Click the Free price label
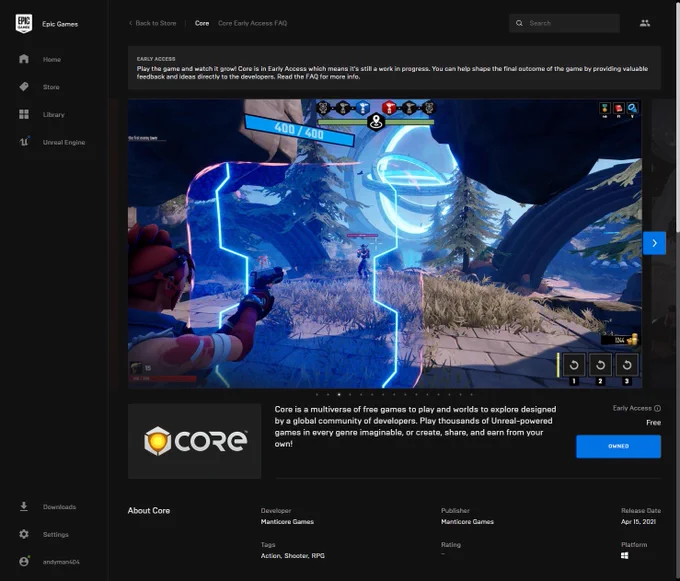This screenshot has height=581, width=680. click(653, 422)
